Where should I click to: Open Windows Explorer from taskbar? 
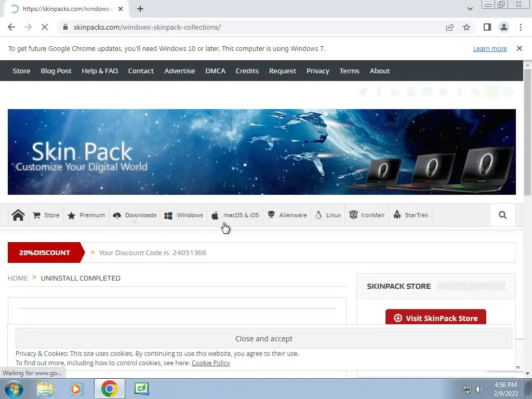(45, 389)
